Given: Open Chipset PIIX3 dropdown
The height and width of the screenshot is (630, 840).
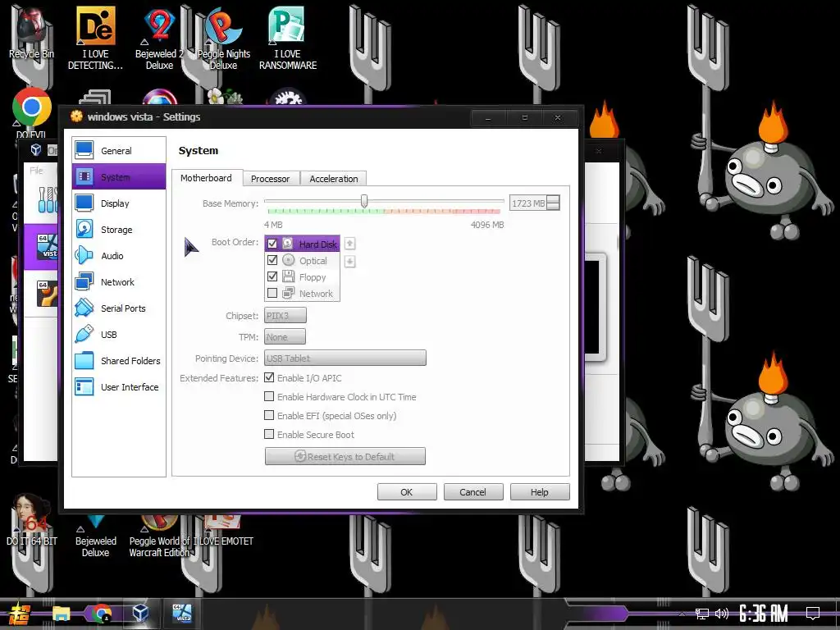Looking at the screenshot, I should coord(285,316).
